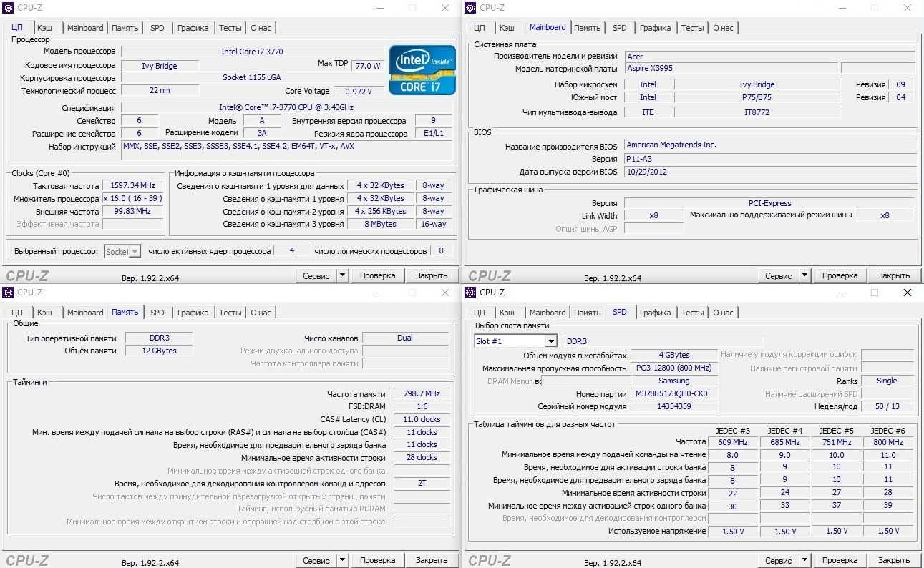Click the Socket 1155 LGA package field

coord(252,77)
